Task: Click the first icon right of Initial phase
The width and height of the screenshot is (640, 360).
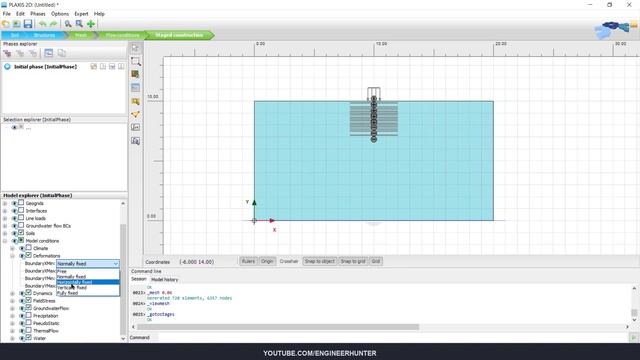Action: (93, 67)
